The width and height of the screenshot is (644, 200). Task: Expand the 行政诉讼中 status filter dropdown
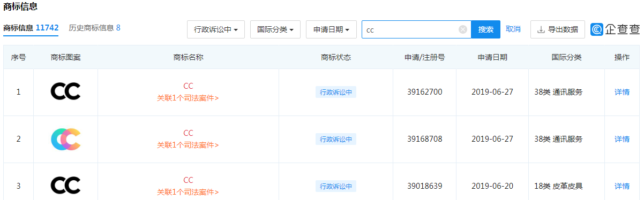pyautogui.click(x=216, y=29)
